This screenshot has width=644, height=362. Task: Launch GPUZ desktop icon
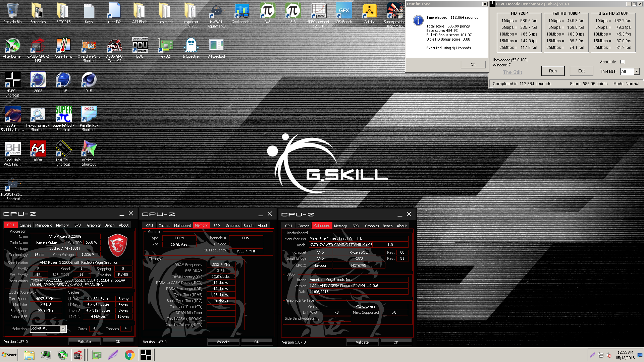(165, 48)
